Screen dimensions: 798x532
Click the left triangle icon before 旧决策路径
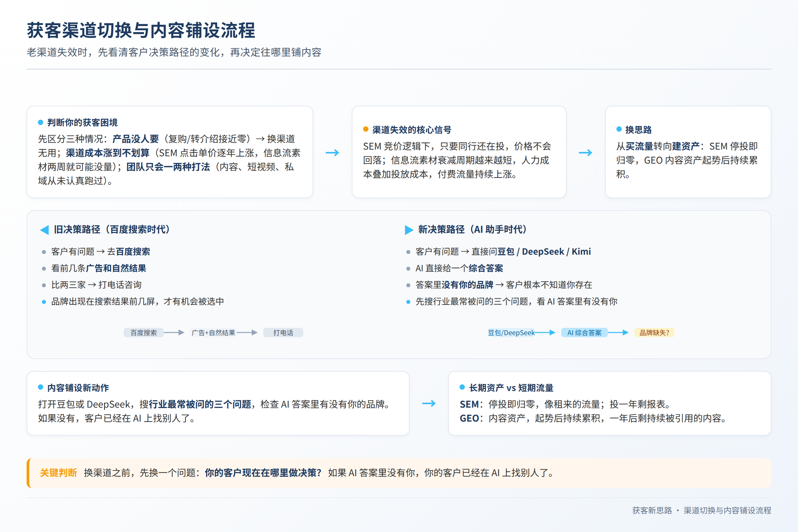[45, 230]
